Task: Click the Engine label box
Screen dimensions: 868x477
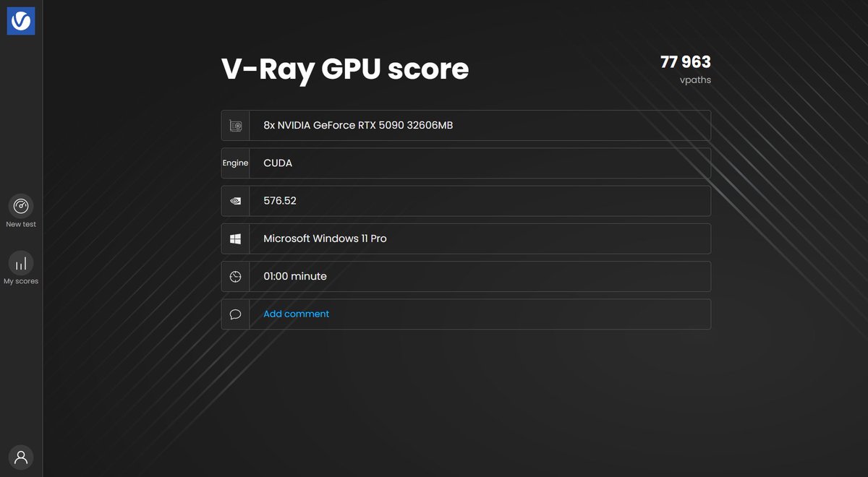Action: click(236, 163)
